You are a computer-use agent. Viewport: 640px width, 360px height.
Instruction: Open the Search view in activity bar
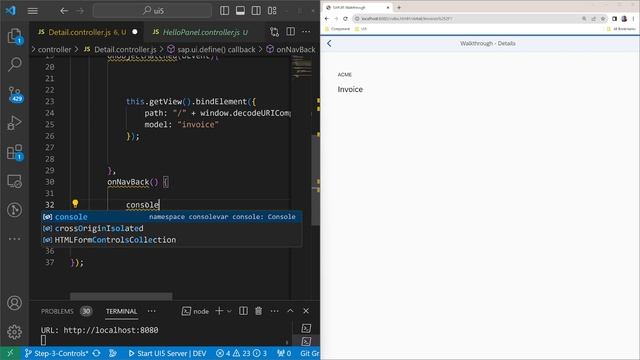[15, 64]
